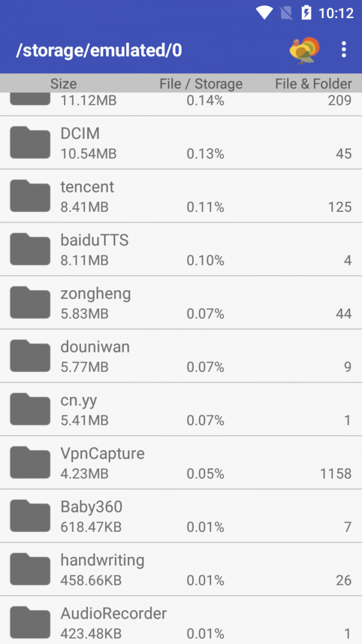362x644 pixels.
Task: Tap the zongheng folder icon
Action: (30, 303)
